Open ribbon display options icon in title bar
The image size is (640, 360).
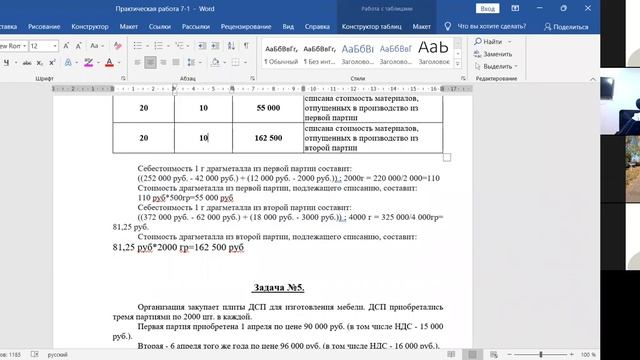515,8
